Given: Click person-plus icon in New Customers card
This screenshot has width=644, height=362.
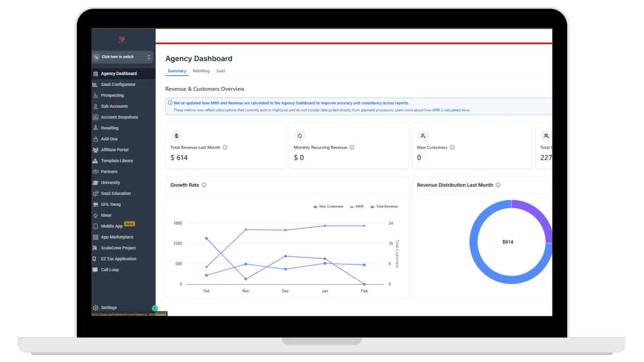Looking at the screenshot, I should click(423, 136).
